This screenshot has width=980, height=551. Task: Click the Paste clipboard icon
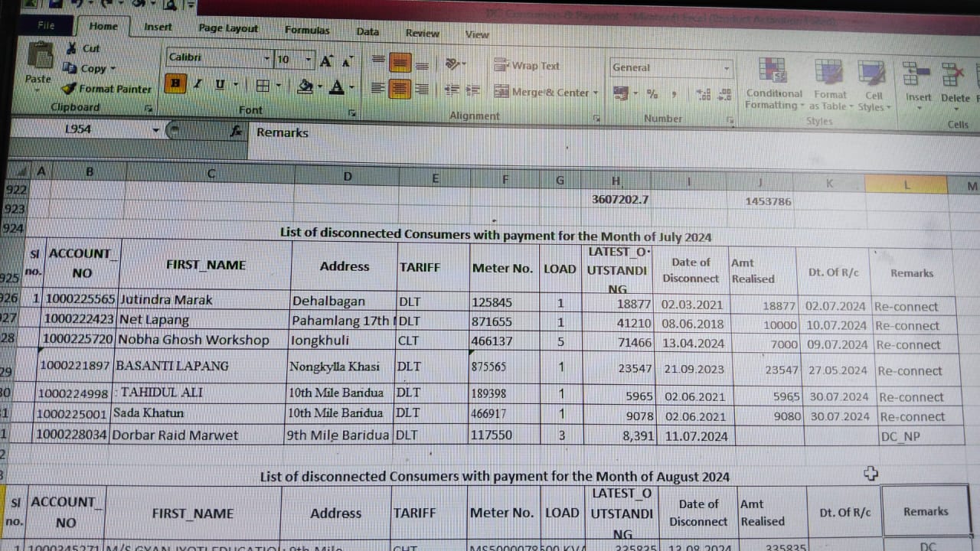click(x=39, y=56)
